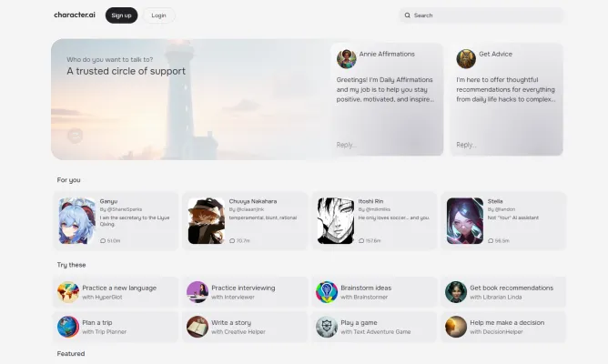Click the Interviewer avatar icon
608x364 pixels.
coord(197,292)
